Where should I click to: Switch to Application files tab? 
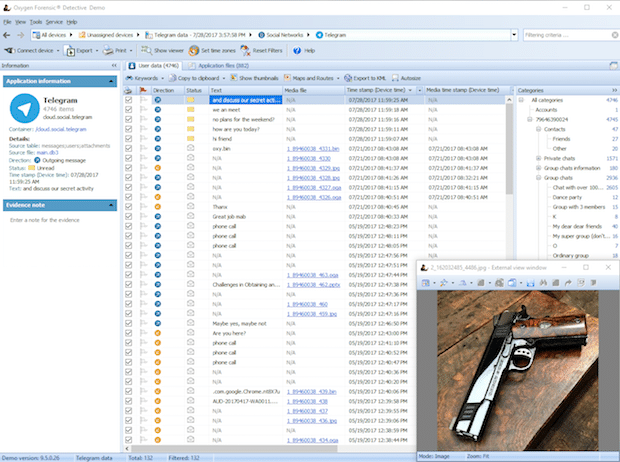coord(219,66)
